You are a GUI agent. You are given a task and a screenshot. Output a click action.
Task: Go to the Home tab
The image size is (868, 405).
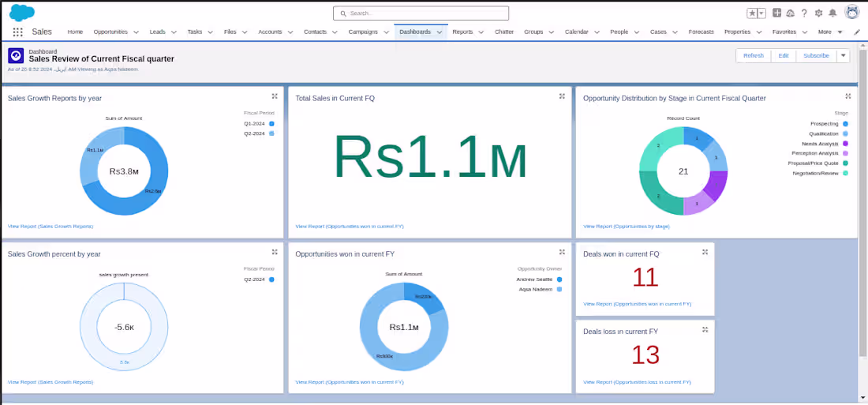(75, 32)
